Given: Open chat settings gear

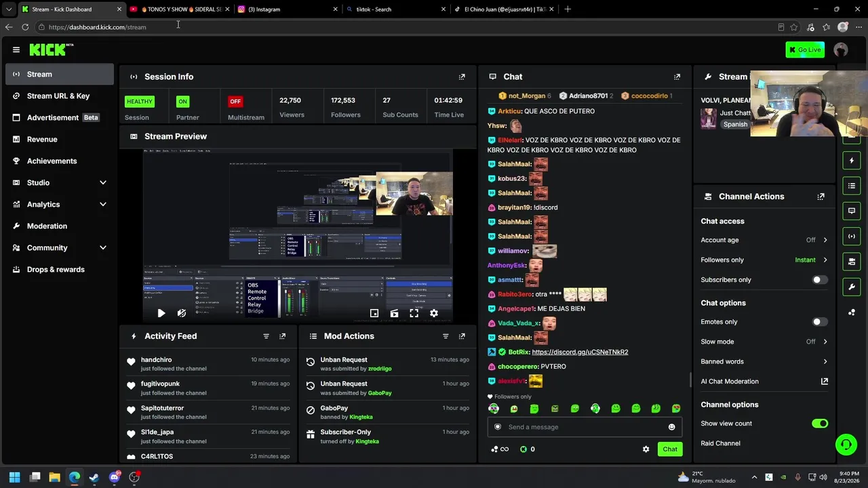Looking at the screenshot, I should (646, 449).
